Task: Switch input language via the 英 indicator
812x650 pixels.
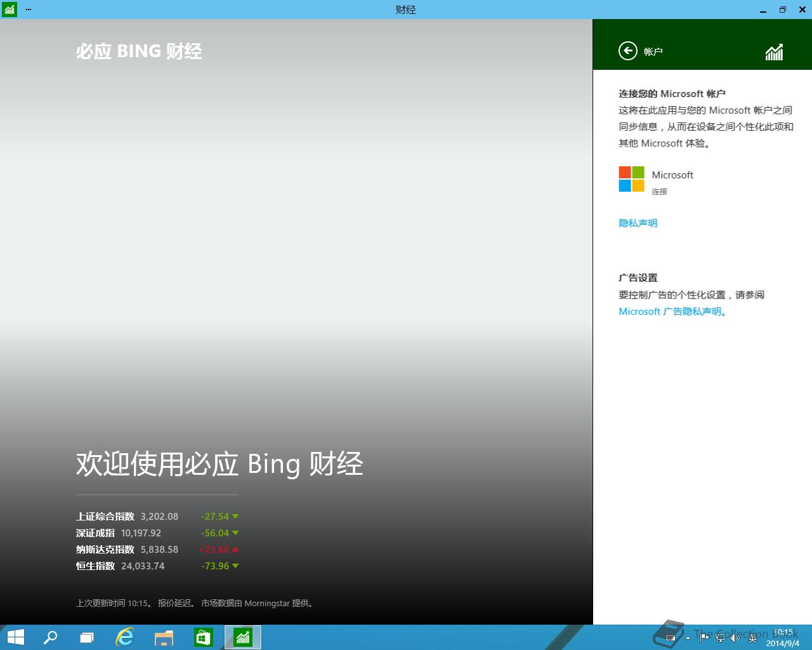Action: (753, 637)
